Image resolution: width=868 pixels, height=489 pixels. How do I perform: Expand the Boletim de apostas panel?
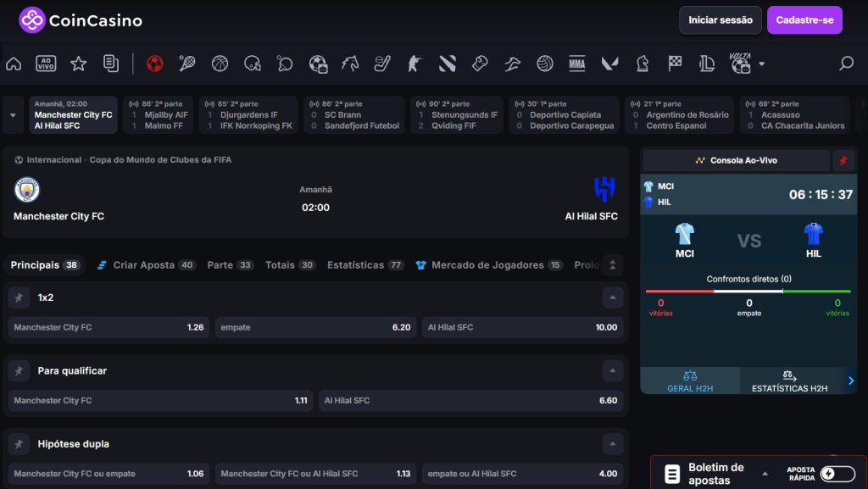tap(765, 474)
